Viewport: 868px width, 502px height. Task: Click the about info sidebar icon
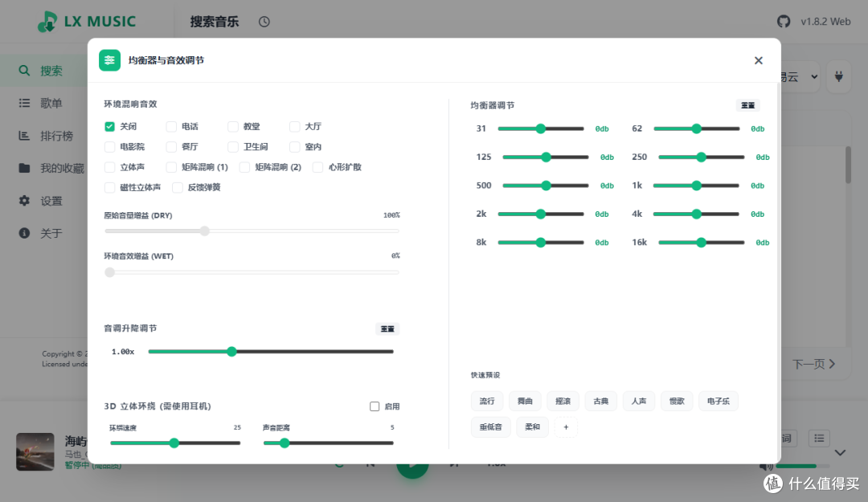(x=24, y=233)
